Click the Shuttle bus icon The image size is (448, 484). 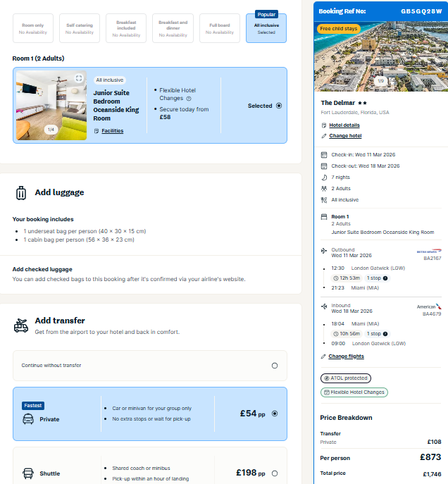coord(28,473)
